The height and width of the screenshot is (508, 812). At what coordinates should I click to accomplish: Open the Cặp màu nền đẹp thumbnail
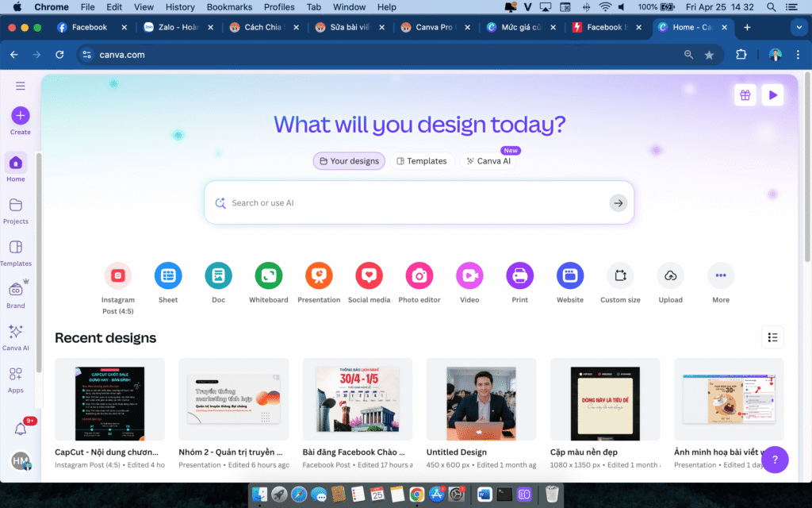[605, 399]
